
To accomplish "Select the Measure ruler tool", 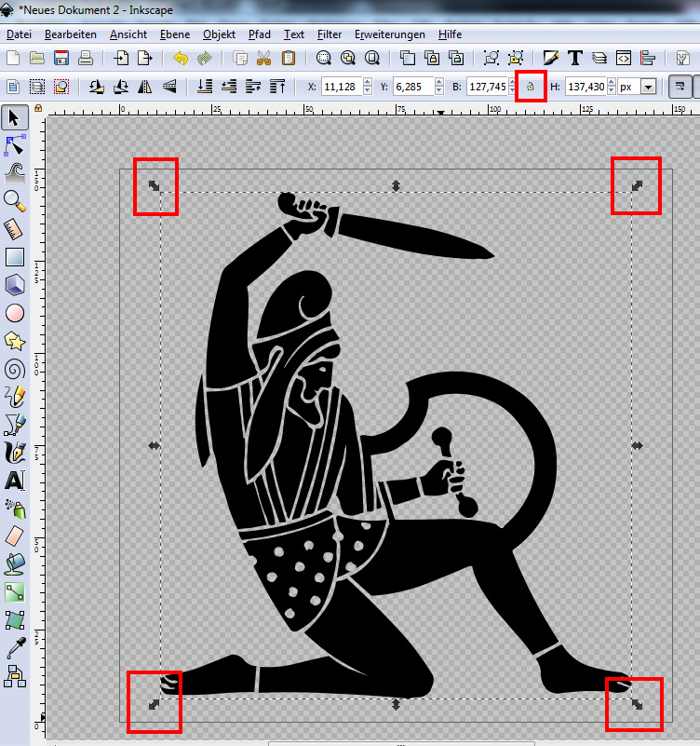I will tap(15, 230).
